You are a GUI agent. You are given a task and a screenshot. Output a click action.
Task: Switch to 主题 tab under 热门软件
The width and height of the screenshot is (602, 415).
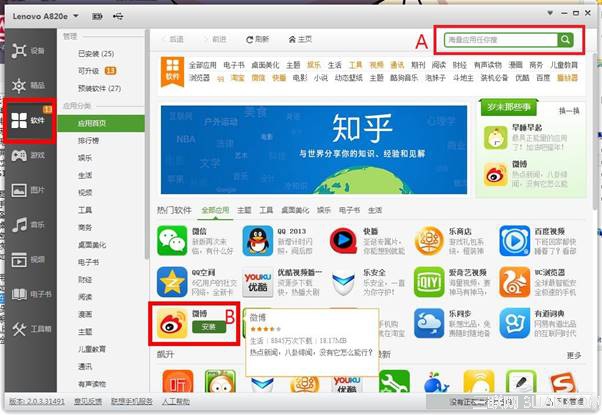click(x=244, y=210)
